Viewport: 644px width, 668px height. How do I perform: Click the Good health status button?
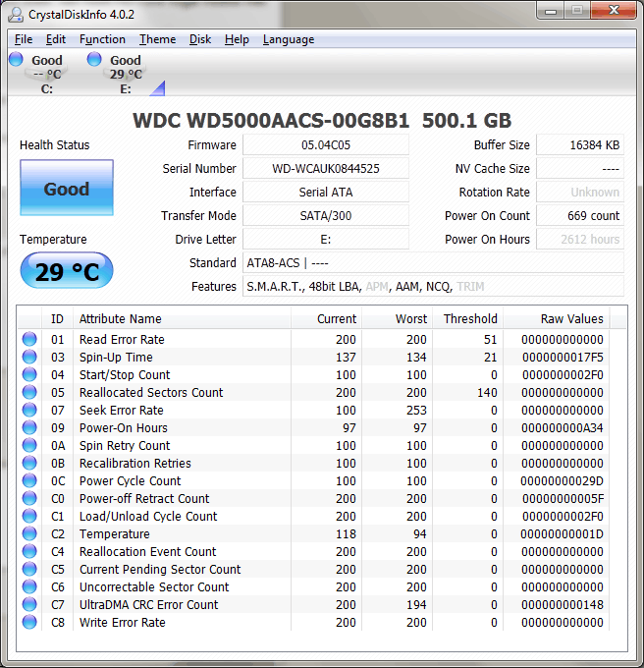pyautogui.click(x=67, y=188)
